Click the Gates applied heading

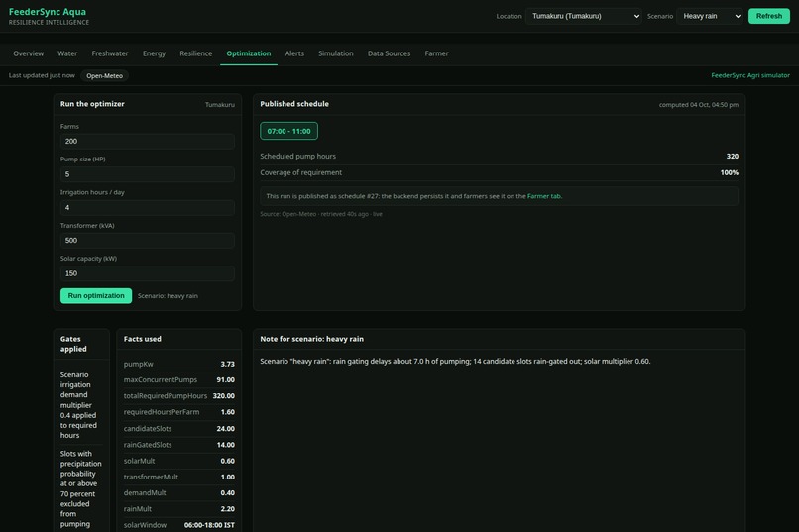pos(73,344)
